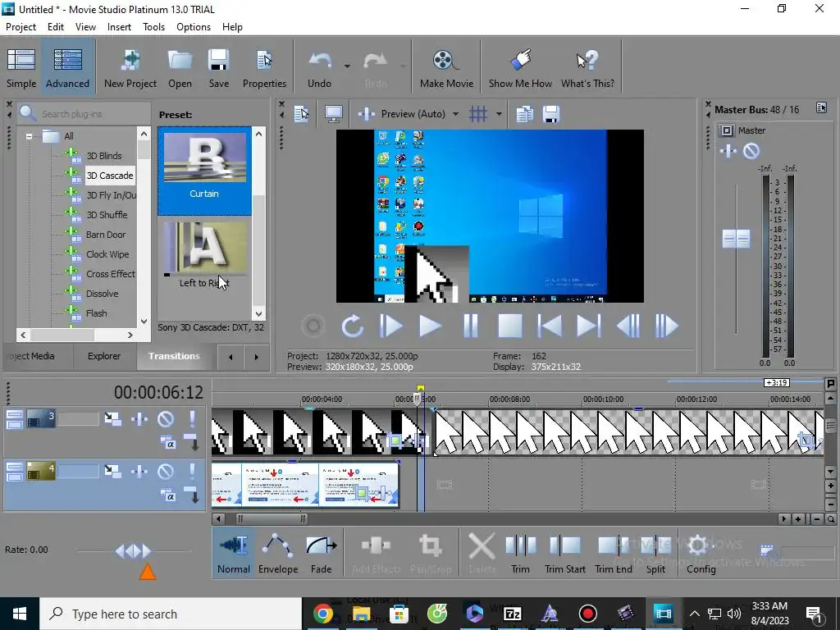Switch to the Explorer tab
Screen dimensions: 840x630
point(104,356)
